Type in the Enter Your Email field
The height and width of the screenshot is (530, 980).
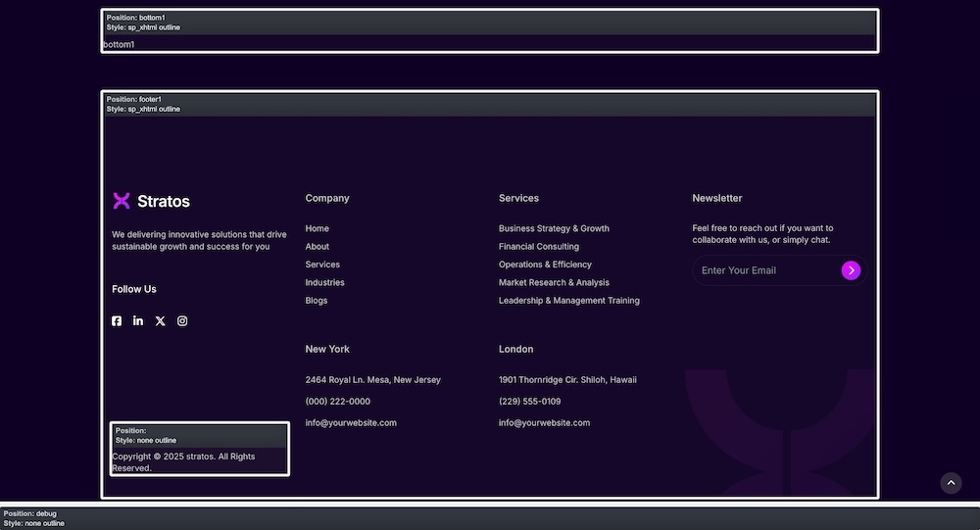[764, 270]
